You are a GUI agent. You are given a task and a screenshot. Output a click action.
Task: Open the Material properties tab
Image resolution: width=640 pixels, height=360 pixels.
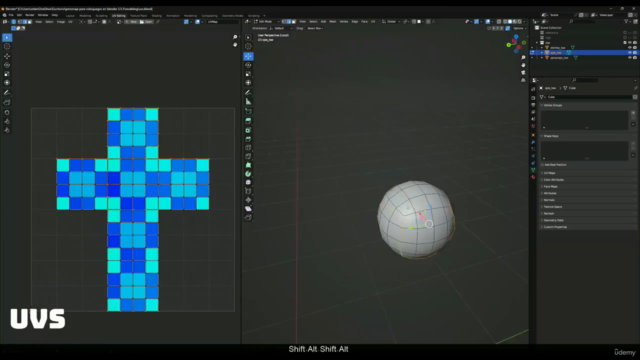pos(533,178)
